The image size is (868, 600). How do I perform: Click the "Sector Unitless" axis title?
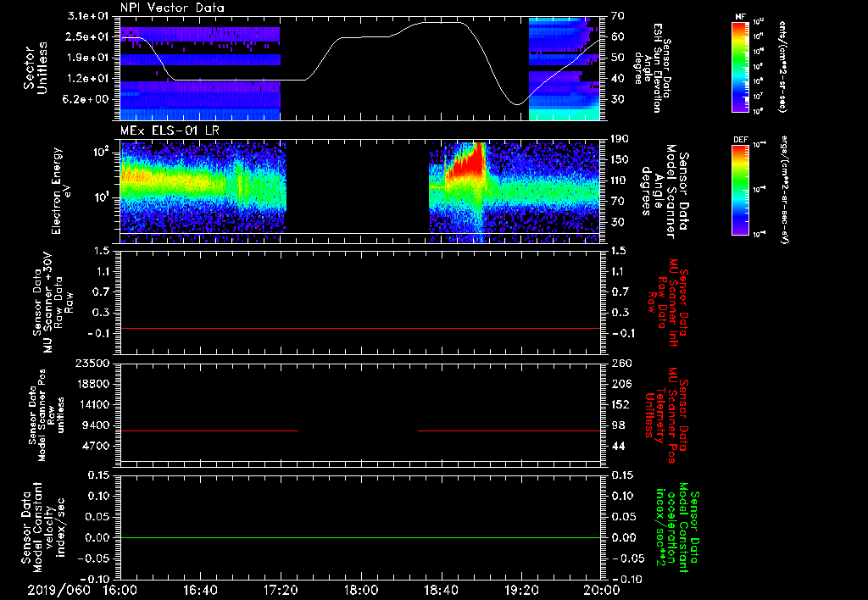36,68
